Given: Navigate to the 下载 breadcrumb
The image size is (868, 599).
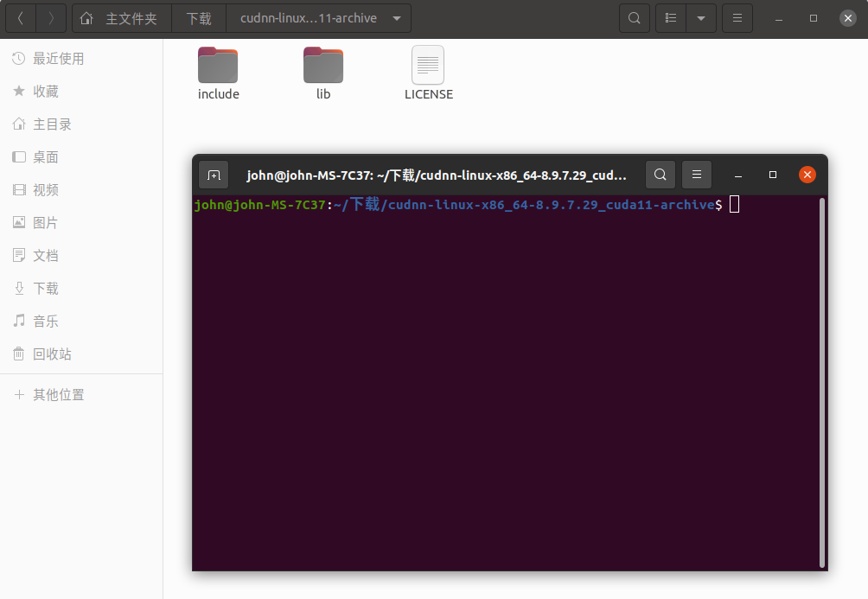Looking at the screenshot, I should [199, 18].
